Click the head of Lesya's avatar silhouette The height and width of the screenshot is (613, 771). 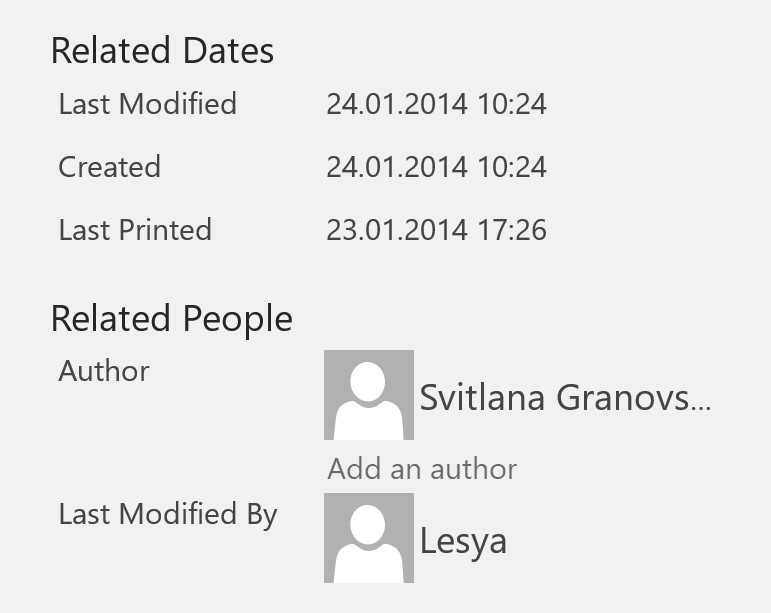(x=368, y=525)
